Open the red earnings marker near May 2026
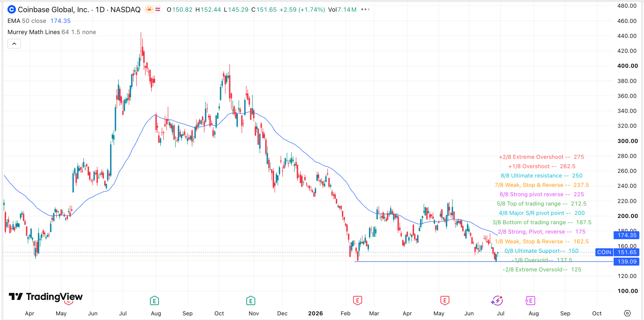The image size is (644, 320). [445, 300]
